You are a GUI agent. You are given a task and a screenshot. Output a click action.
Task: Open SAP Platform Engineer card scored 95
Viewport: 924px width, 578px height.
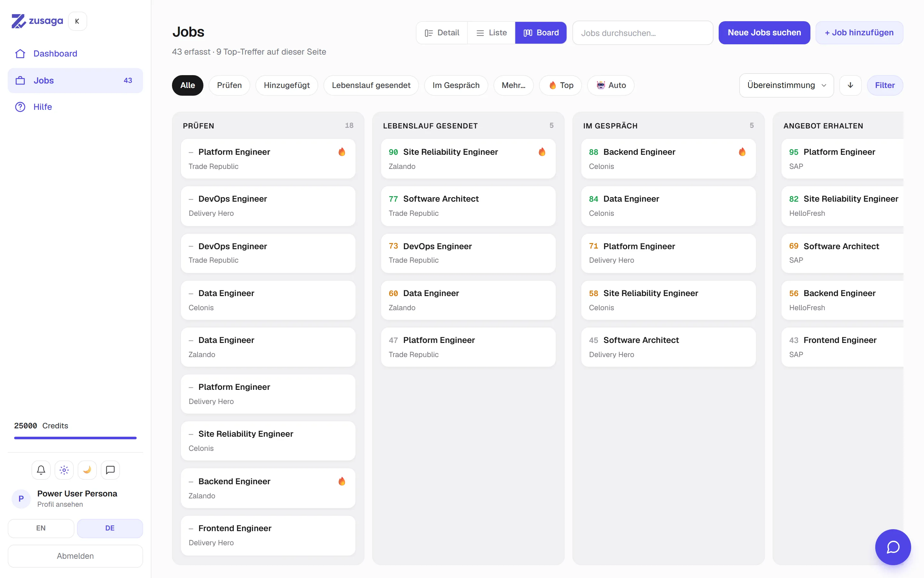coord(842,159)
